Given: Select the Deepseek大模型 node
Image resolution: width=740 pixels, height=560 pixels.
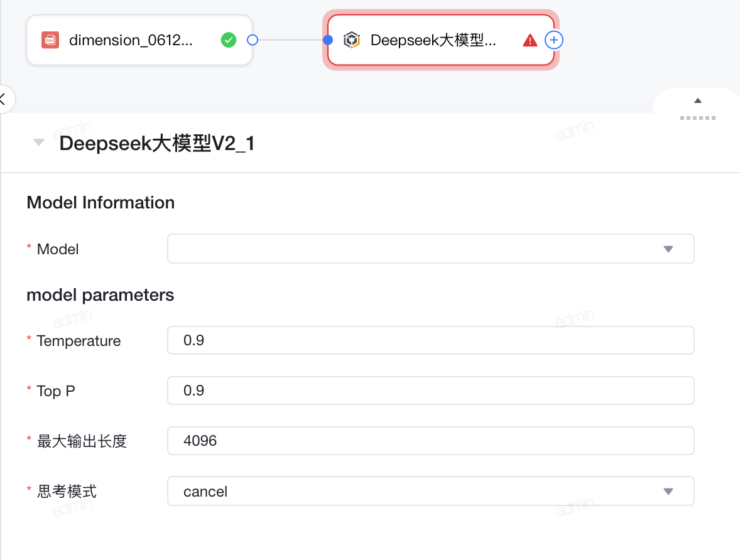Looking at the screenshot, I should [x=441, y=40].
